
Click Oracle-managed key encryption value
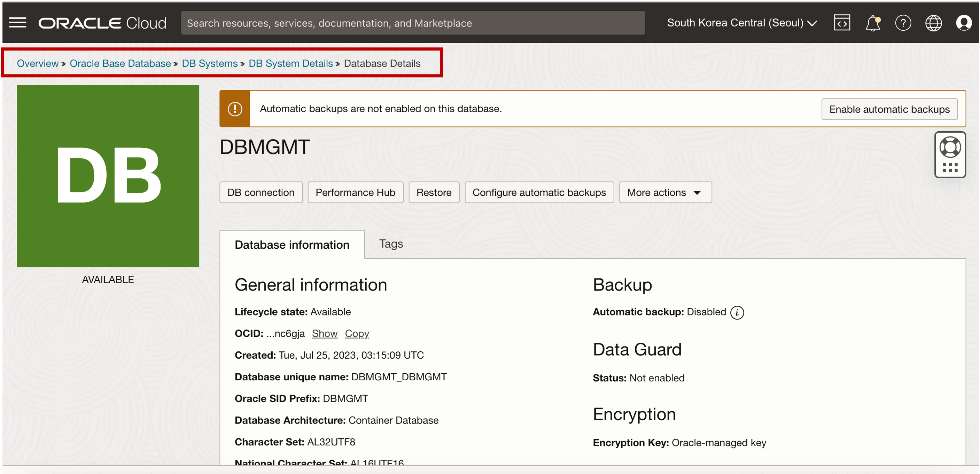tap(719, 443)
